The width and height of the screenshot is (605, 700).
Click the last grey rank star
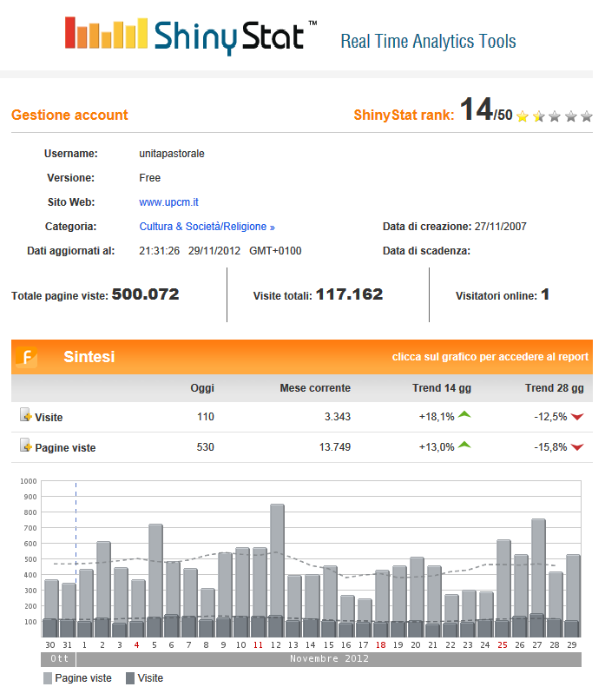(x=586, y=116)
